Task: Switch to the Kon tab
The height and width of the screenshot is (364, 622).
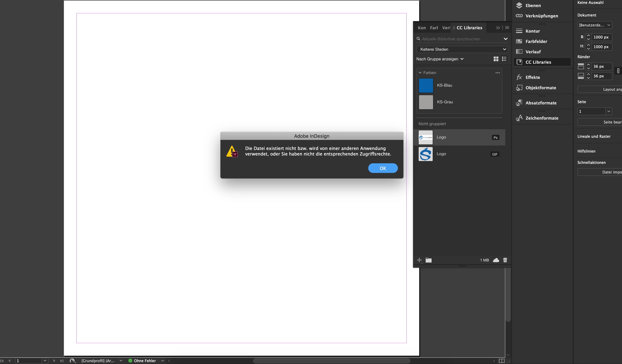Action: [422, 28]
